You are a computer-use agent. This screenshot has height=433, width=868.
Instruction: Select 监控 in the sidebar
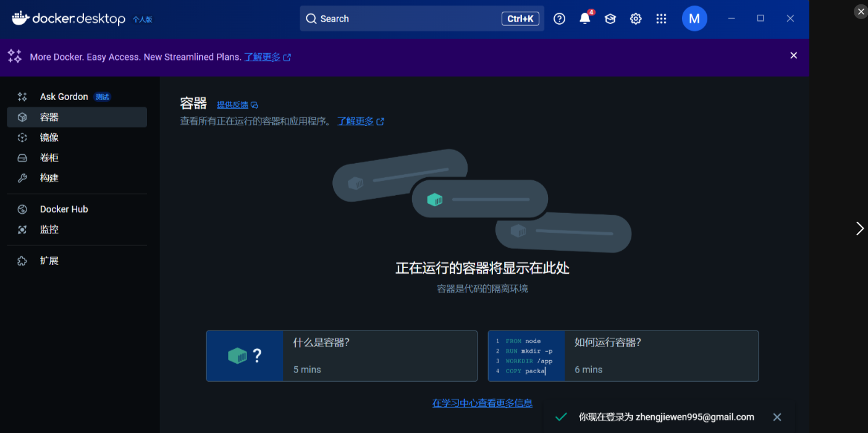click(x=77, y=229)
